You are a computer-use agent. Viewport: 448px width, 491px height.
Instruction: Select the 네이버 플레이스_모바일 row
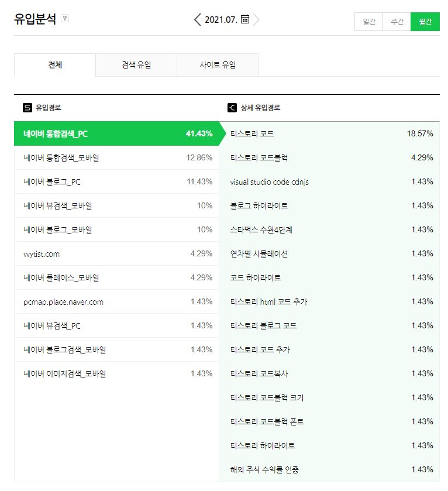coord(116,278)
